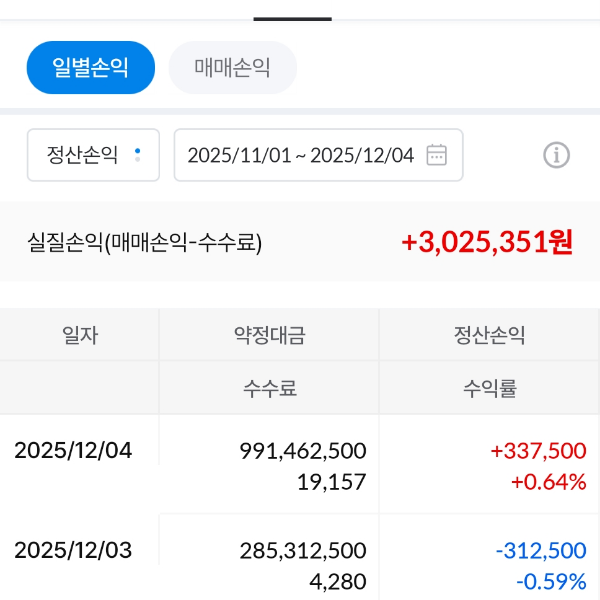The height and width of the screenshot is (600, 600).
Task: Tap the 991,462,500 contract amount
Action: click(303, 451)
